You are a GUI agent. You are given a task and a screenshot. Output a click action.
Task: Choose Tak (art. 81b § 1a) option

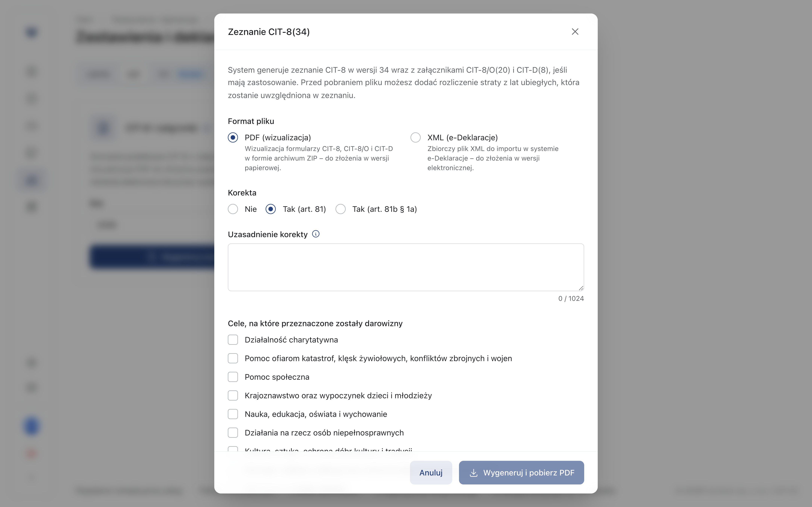click(341, 209)
